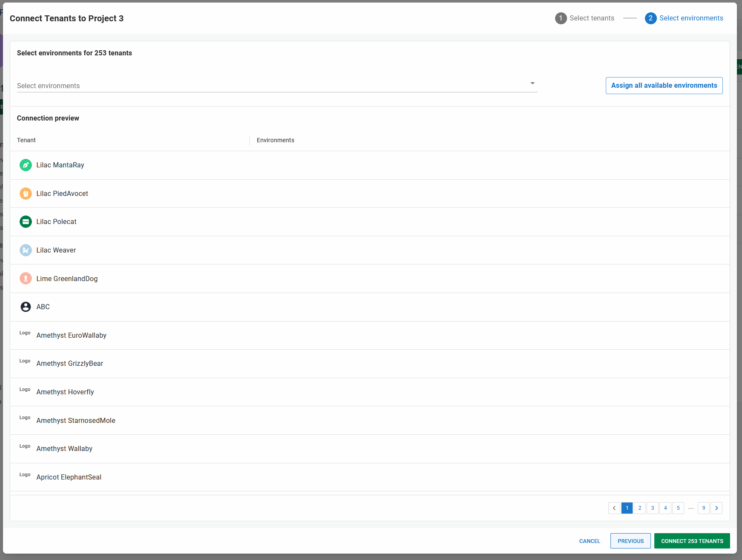This screenshot has height=560, width=742.
Task: Open the Select environments dropdown
Action: coord(277,86)
